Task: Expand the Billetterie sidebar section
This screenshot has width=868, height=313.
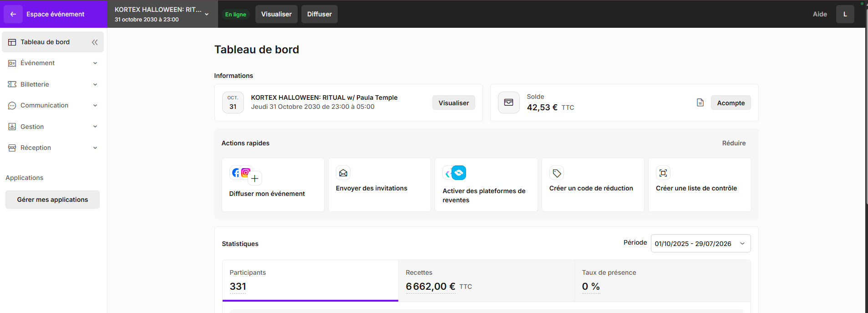Action: pos(95,84)
